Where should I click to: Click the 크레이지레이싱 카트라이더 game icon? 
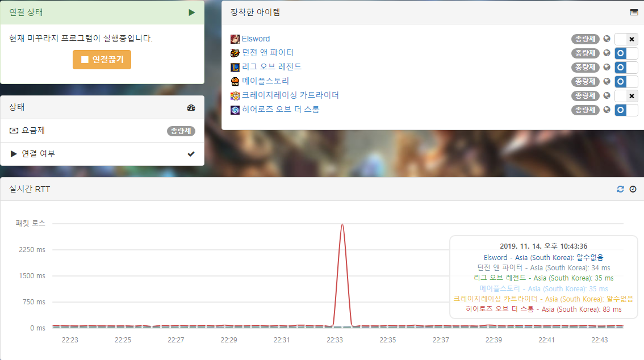235,95
